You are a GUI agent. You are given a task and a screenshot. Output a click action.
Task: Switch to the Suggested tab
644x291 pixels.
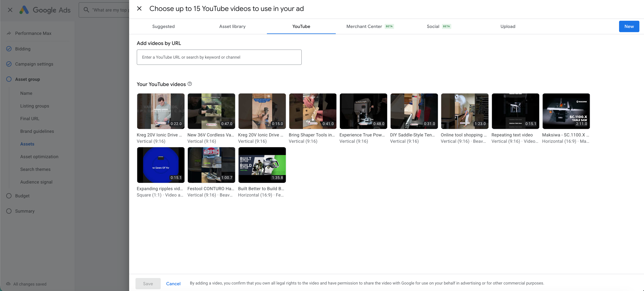click(163, 27)
